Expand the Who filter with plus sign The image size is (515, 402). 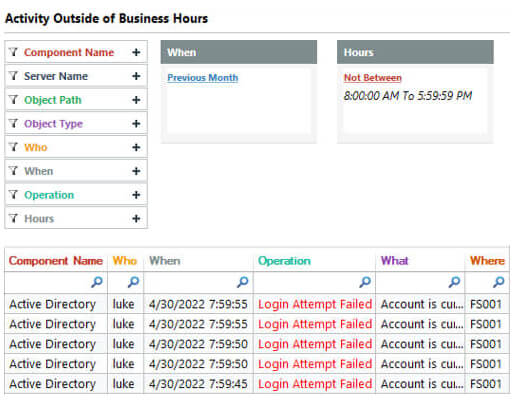136,147
